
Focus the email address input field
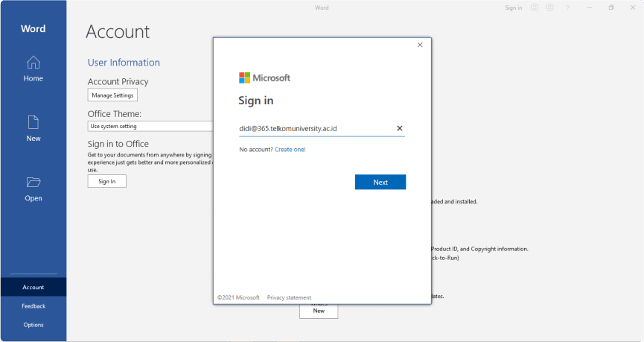pos(313,128)
